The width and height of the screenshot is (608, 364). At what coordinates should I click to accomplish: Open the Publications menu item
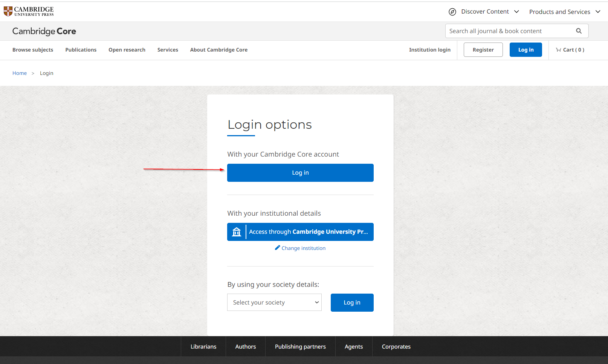pos(81,50)
